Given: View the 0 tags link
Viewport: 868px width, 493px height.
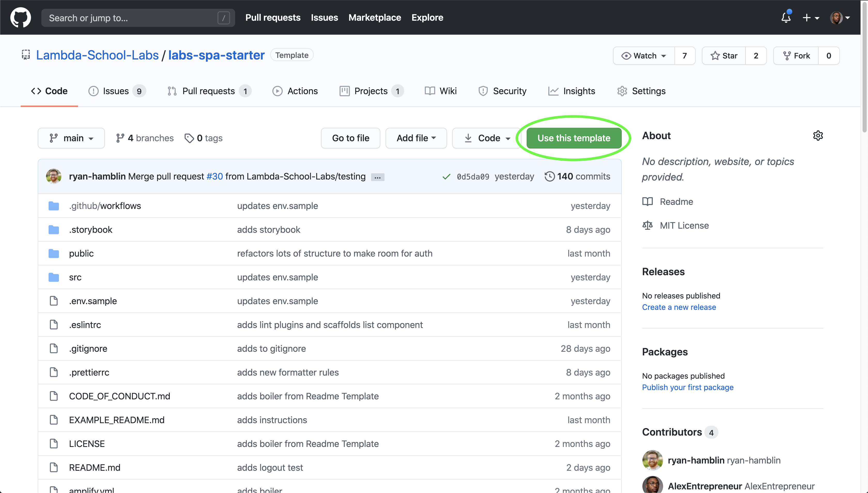Looking at the screenshot, I should tap(204, 138).
